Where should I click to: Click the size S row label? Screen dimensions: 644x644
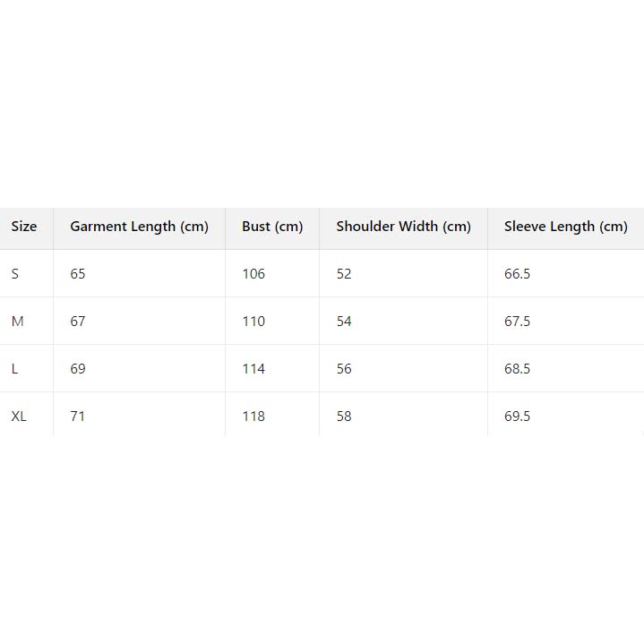point(15,274)
